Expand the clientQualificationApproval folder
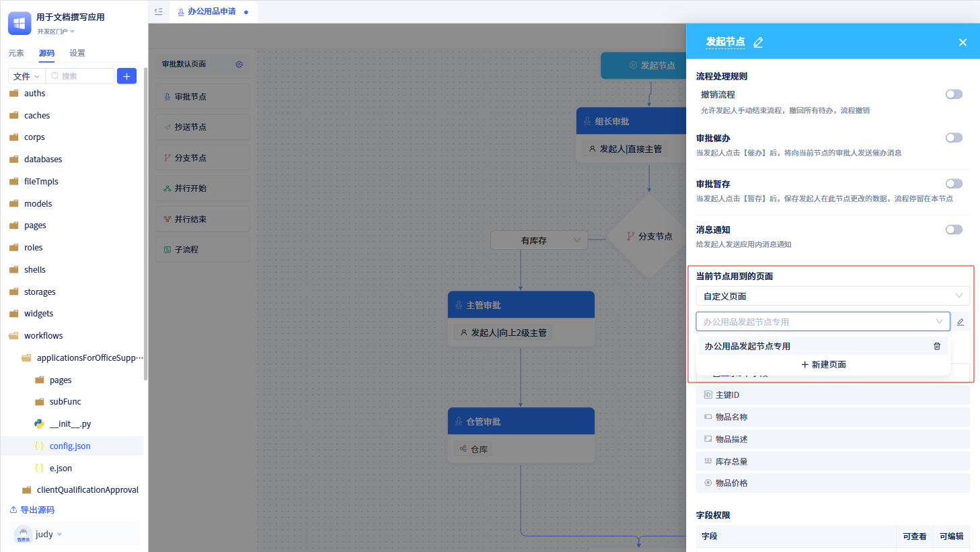Image resolution: width=980 pixels, height=552 pixels. coord(81,490)
